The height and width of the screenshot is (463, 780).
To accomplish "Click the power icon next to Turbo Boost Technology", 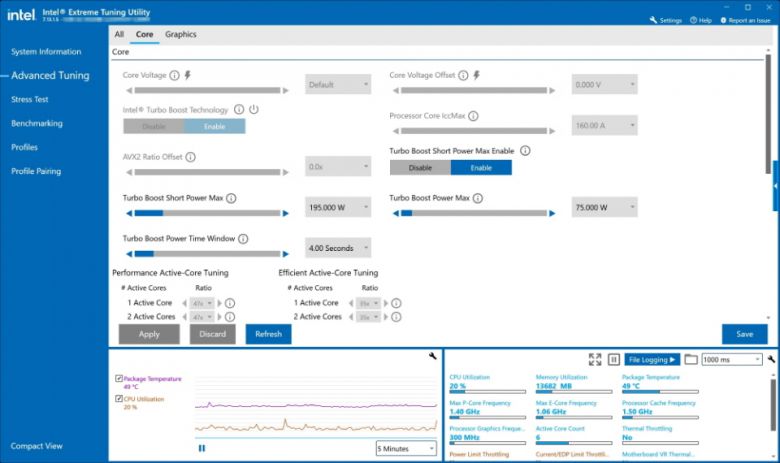I will (x=253, y=110).
